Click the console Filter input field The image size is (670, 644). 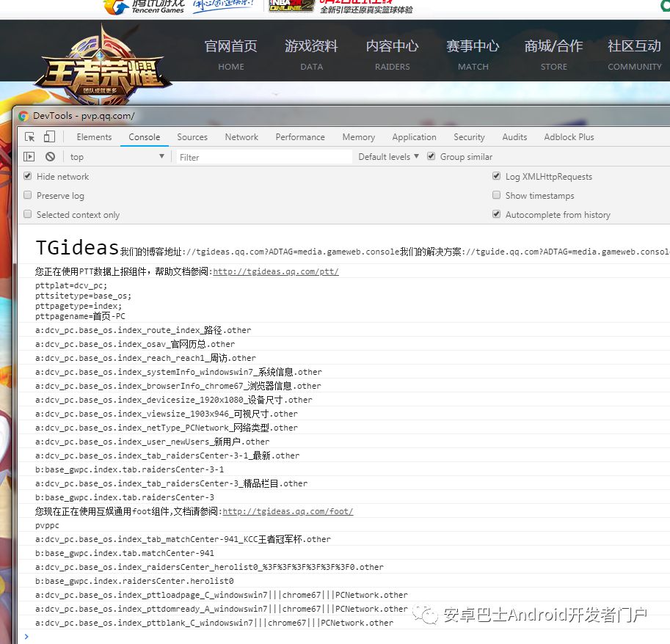point(264,157)
